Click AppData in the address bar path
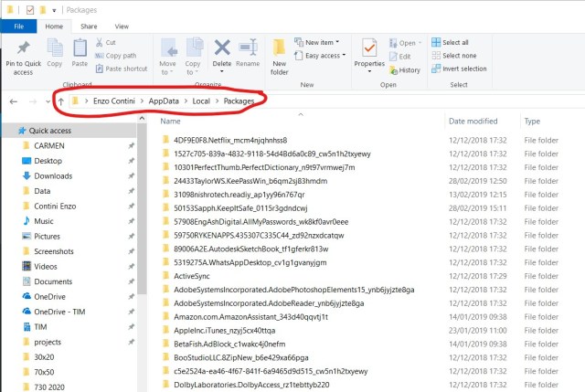This screenshot has width=585, height=392. 164,100
